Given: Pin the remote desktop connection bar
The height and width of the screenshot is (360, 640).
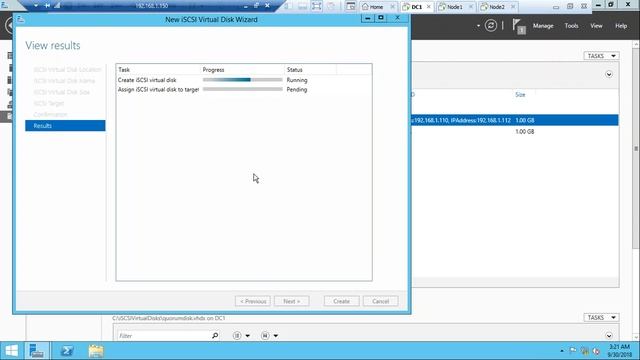Looking at the screenshot, I should coord(47,6).
